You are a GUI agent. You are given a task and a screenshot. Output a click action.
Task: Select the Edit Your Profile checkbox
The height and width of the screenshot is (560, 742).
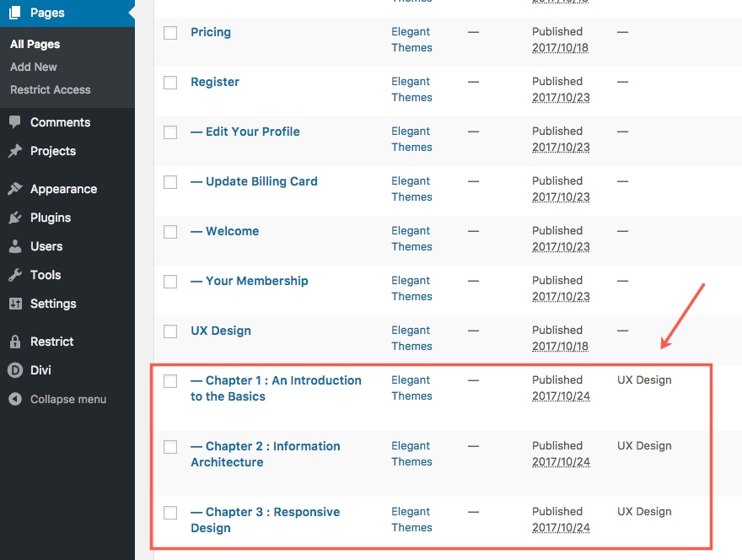(170, 132)
